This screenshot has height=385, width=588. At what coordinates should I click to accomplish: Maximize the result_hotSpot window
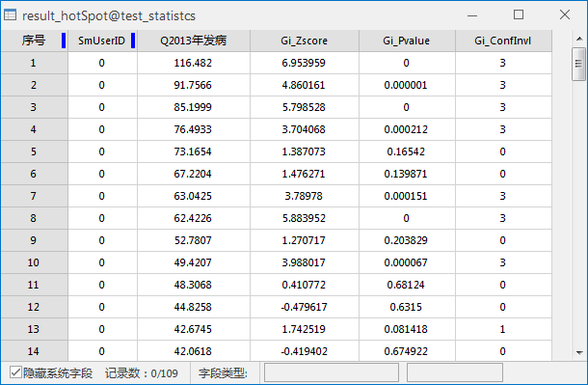point(519,15)
